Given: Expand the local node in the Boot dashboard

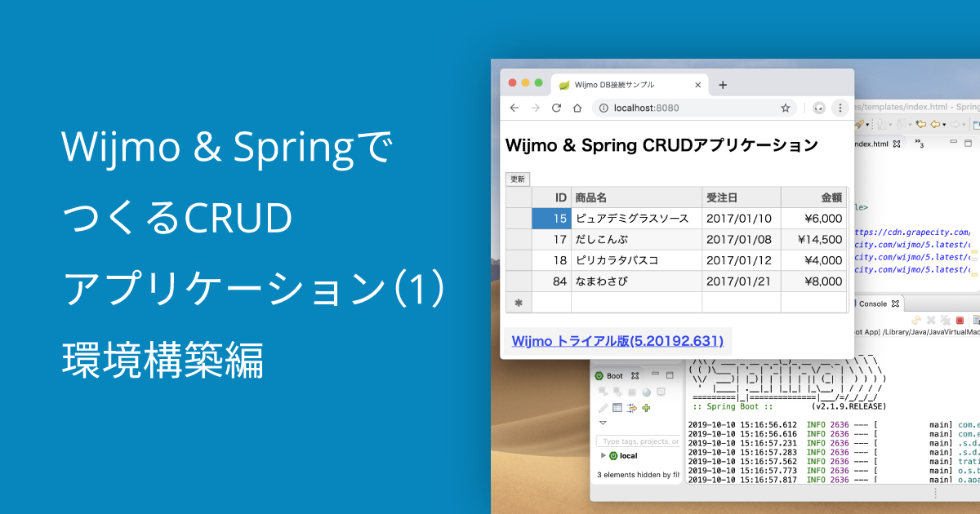Looking at the screenshot, I should 604,454.
